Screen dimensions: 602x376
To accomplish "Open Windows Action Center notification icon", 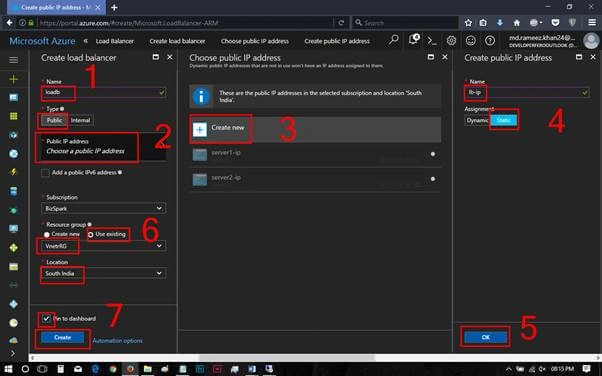I will [x=587, y=369].
